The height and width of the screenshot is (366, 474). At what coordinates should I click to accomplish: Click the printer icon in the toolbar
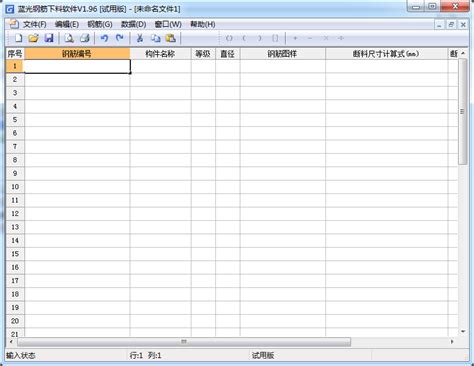[85, 38]
